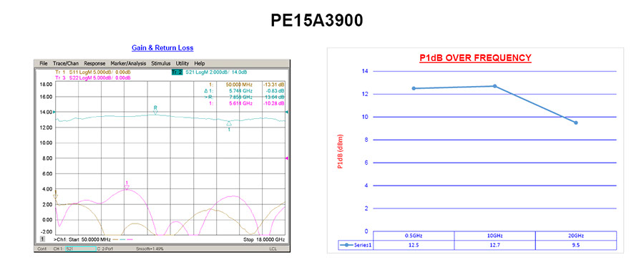Image resolution: width=644 pixels, height=273 pixels.
Task: Click the S21 field in status bar
Action: pos(80,249)
